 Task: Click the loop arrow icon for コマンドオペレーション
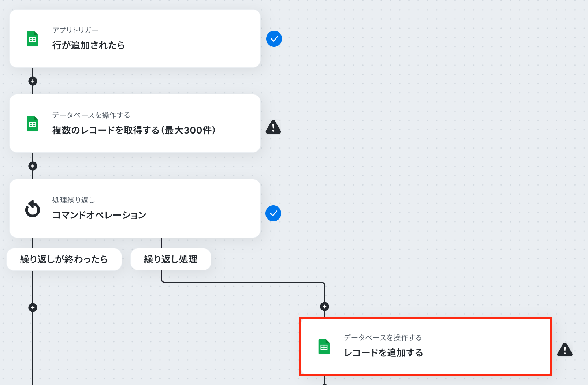click(x=33, y=209)
